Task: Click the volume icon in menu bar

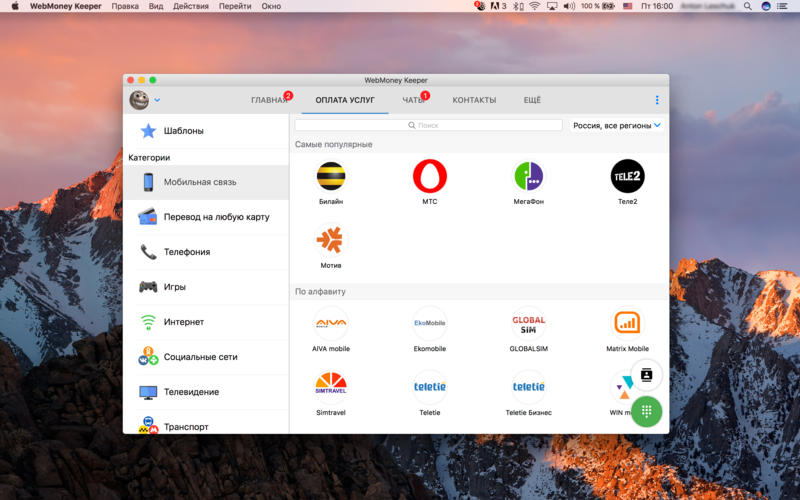Action: click(569, 6)
